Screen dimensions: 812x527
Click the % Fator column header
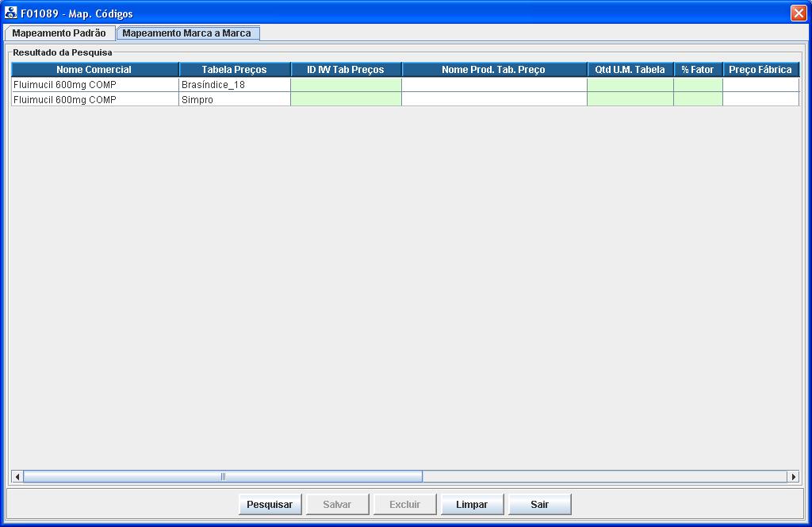pos(698,69)
